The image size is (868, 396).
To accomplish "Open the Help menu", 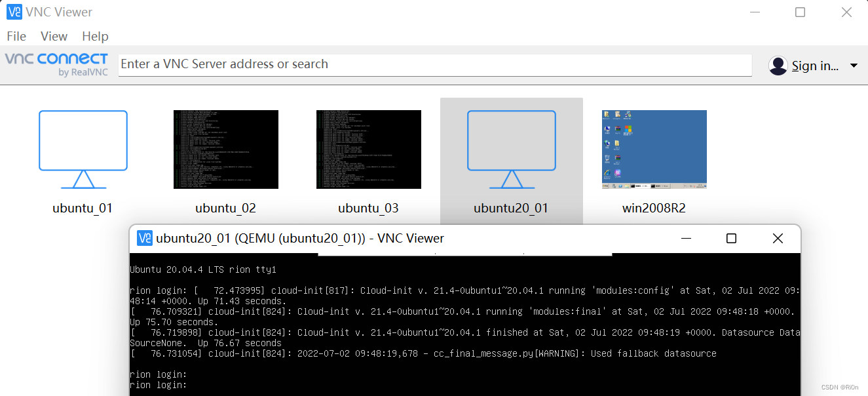I will pos(94,36).
